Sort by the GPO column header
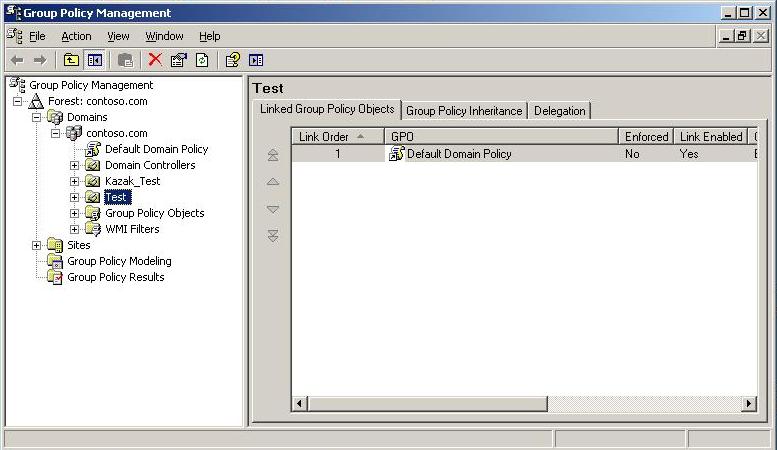777x450 pixels. coord(501,136)
